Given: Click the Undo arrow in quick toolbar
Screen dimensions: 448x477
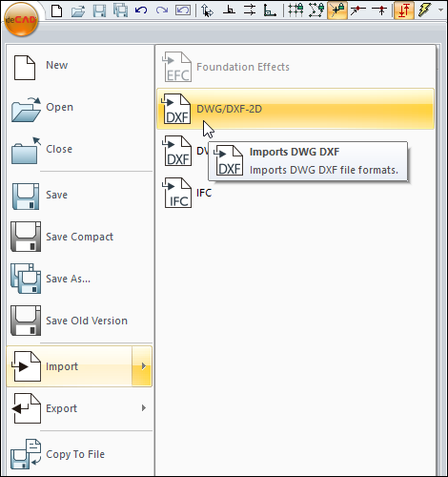Looking at the screenshot, I should click(141, 10).
